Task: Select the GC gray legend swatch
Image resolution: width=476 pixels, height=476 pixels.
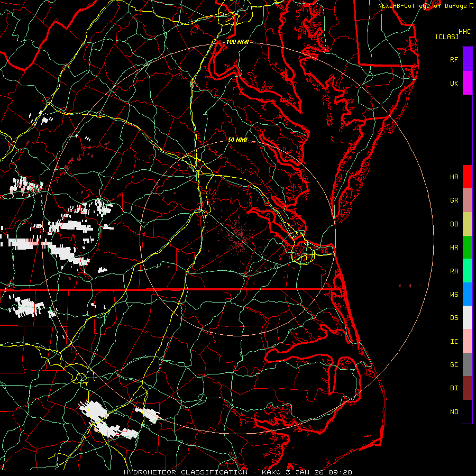Action: pyautogui.click(x=467, y=364)
